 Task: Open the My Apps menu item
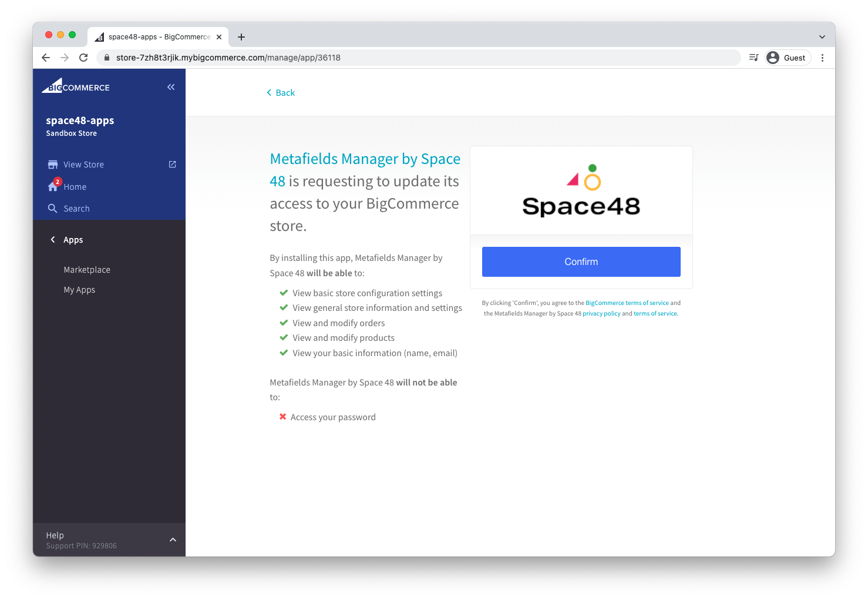79,290
